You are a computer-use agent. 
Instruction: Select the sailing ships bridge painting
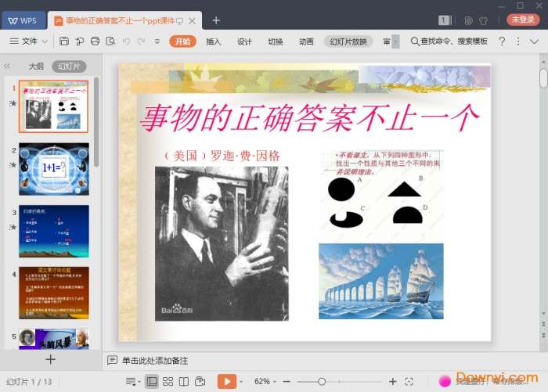(x=381, y=281)
